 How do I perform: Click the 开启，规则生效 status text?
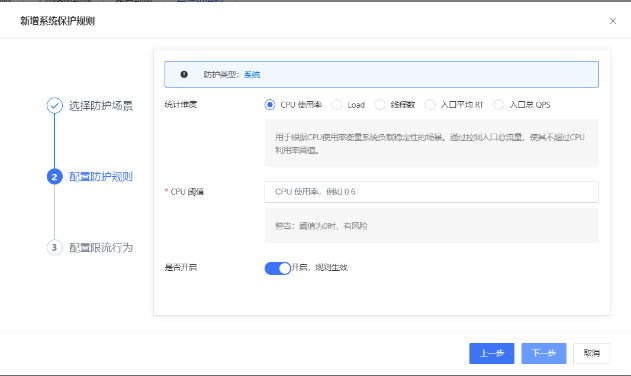[x=320, y=267]
